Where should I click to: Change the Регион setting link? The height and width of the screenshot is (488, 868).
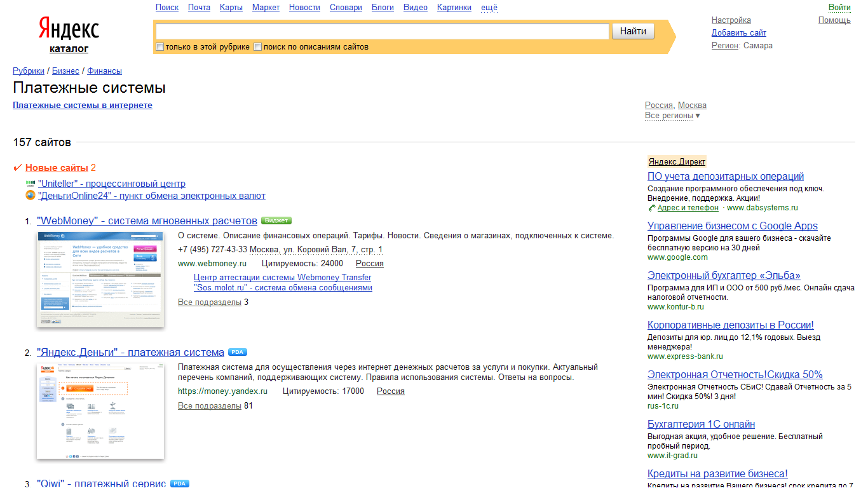click(725, 46)
